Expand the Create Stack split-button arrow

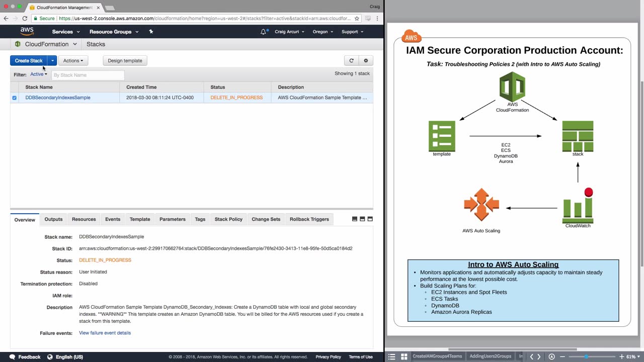click(x=52, y=61)
